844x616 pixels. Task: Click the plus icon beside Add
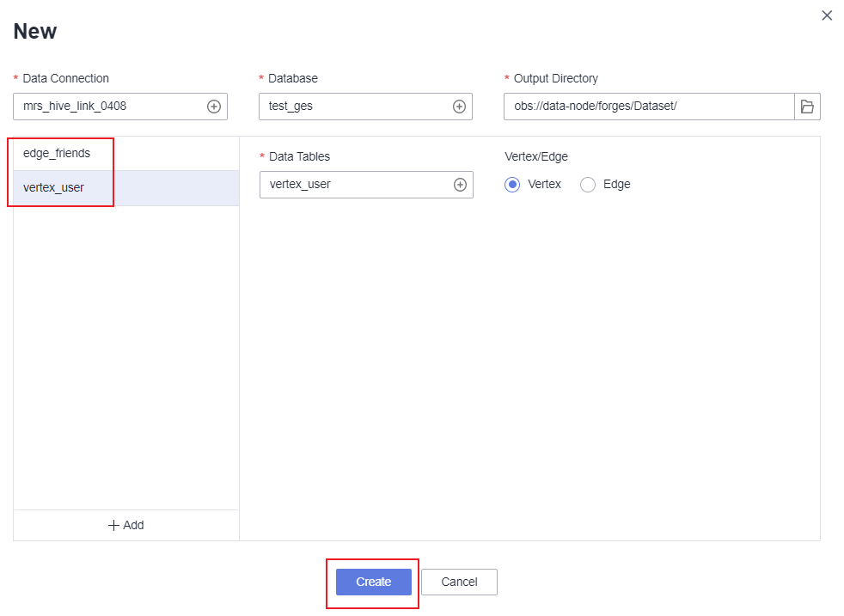[x=113, y=525]
